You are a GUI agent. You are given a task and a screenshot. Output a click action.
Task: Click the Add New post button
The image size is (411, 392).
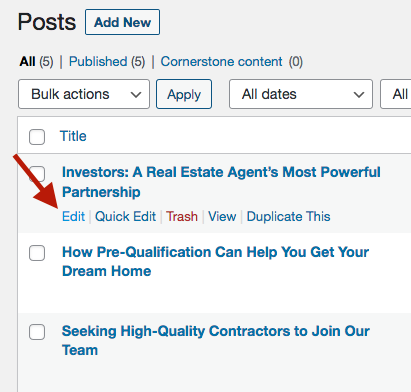122,22
